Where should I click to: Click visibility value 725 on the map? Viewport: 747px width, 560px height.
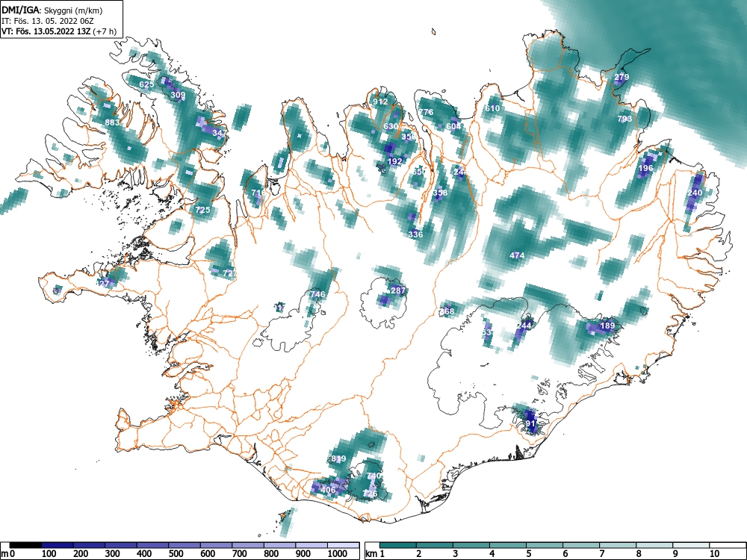click(x=202, y=210)
